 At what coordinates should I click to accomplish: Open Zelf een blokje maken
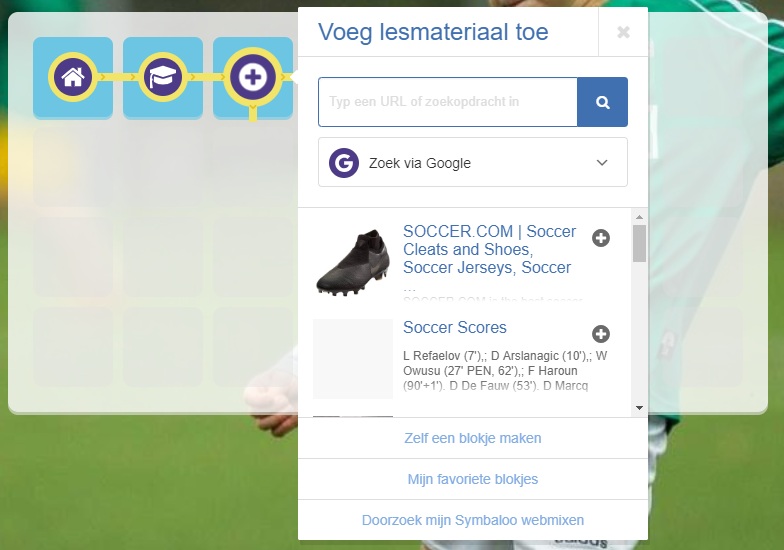click(x=473, y=438)
